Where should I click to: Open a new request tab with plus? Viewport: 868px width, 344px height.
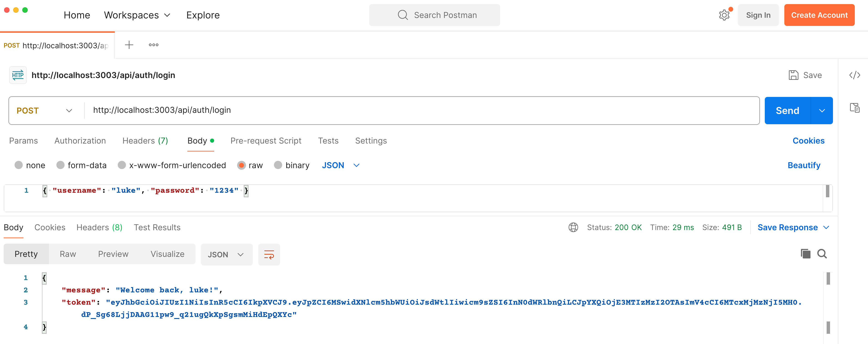[129, 45]
